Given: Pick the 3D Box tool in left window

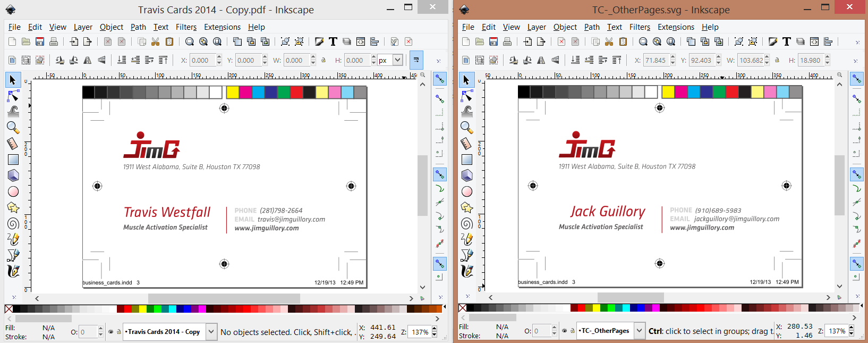Looking at the screenshot, I should [13, 175].
